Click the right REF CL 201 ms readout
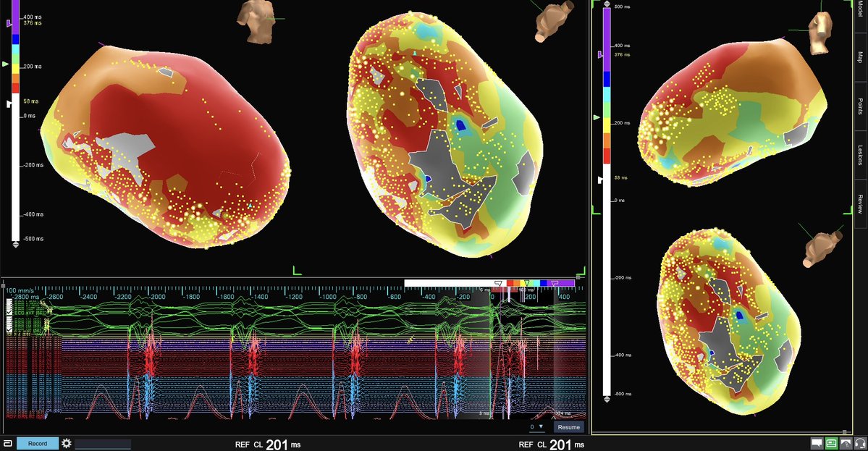The height and width of the screenshot is (451, 868). tap(552, 444)
